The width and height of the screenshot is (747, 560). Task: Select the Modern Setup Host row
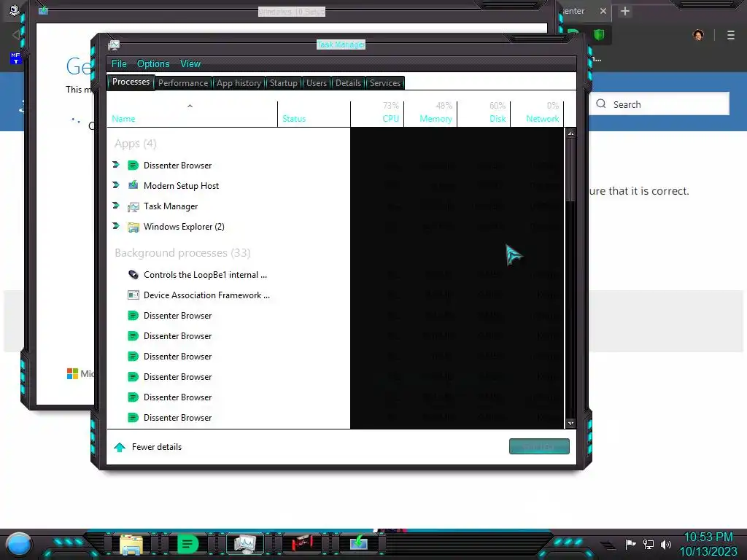point(336,186)
